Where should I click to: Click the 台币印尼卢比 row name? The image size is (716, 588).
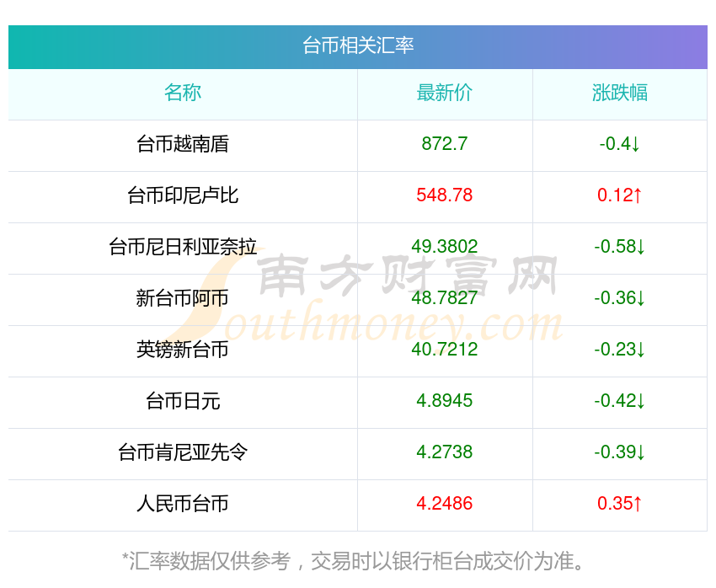tap(183, 195)
